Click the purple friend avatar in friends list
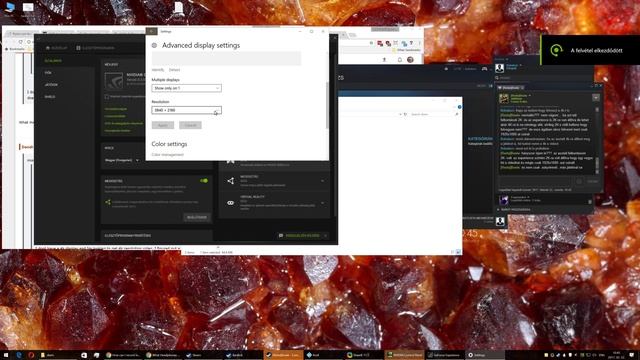This screenshot has height=360, width=640. point(504,199)
